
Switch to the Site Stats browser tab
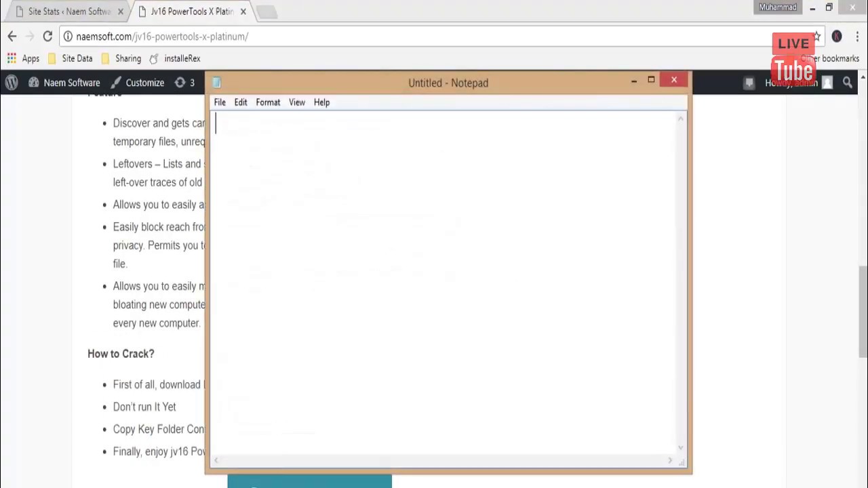pyautogui.click(x=68, y=12)
